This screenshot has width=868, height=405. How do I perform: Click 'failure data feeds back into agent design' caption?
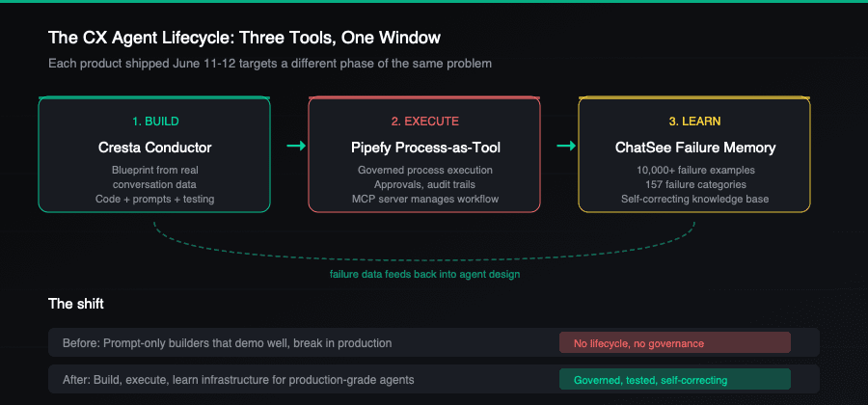pyautogui.click(x=424, y=275)
